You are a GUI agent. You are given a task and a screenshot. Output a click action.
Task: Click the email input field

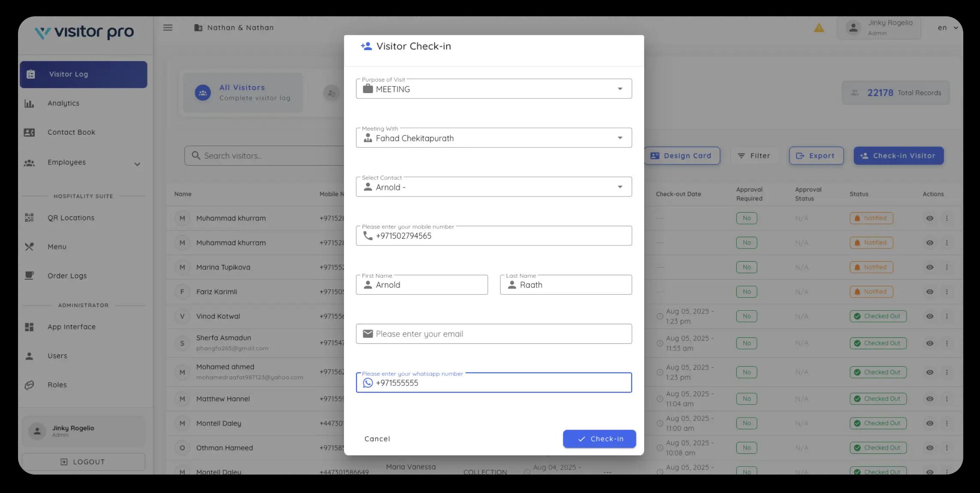click(x=493, y=334)
